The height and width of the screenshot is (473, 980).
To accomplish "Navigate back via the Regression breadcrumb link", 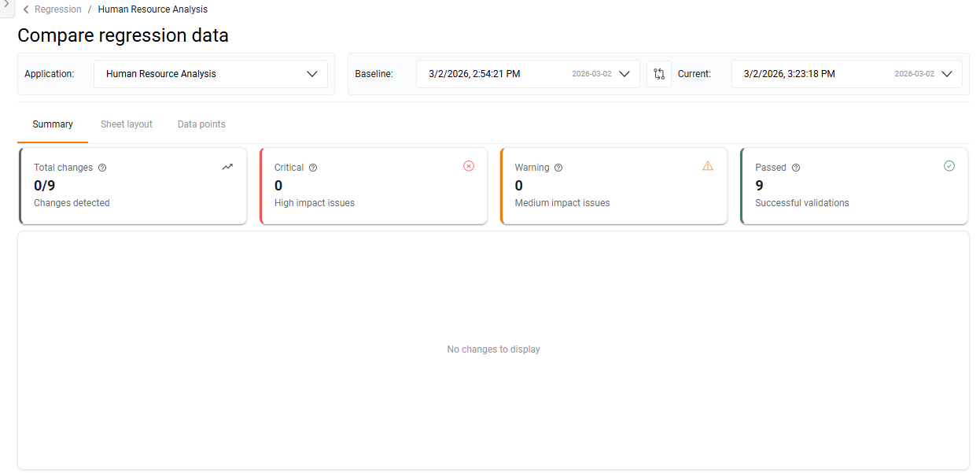I will [x=57, y=9].
